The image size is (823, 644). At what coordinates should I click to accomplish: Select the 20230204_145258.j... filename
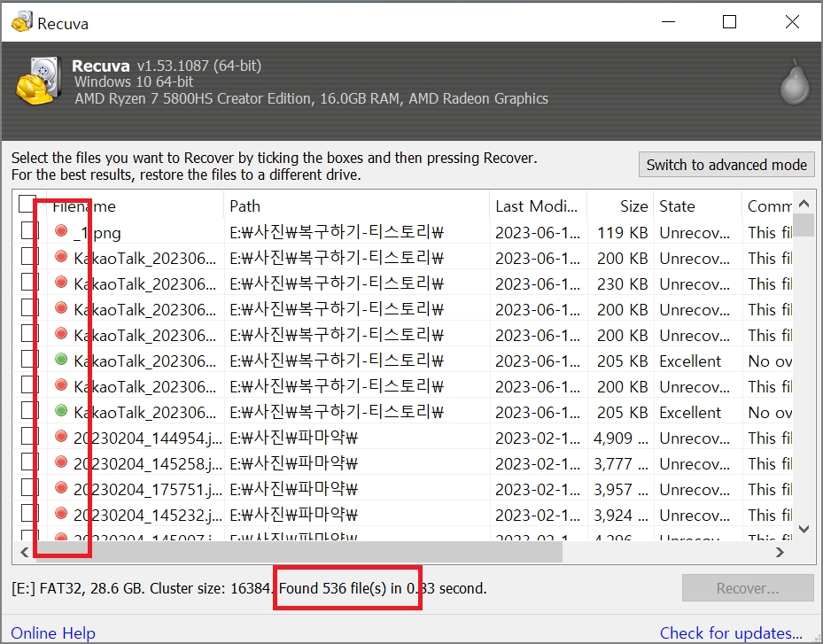(x=147, y=464)
